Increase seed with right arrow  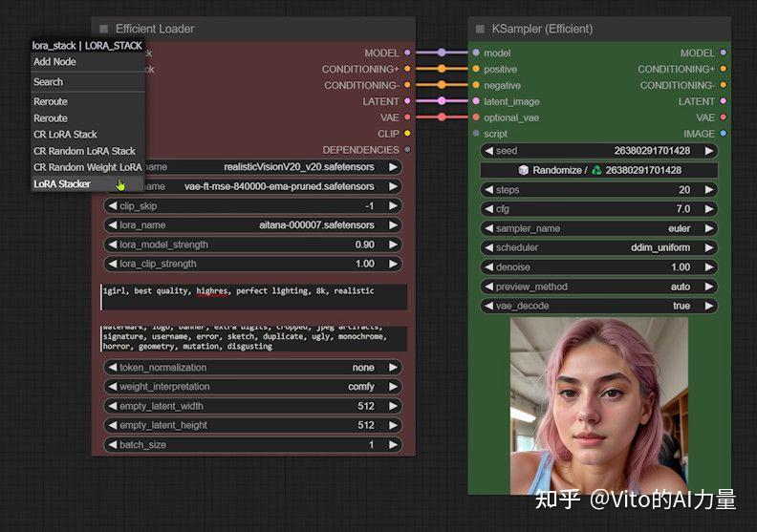coord(708,151)
